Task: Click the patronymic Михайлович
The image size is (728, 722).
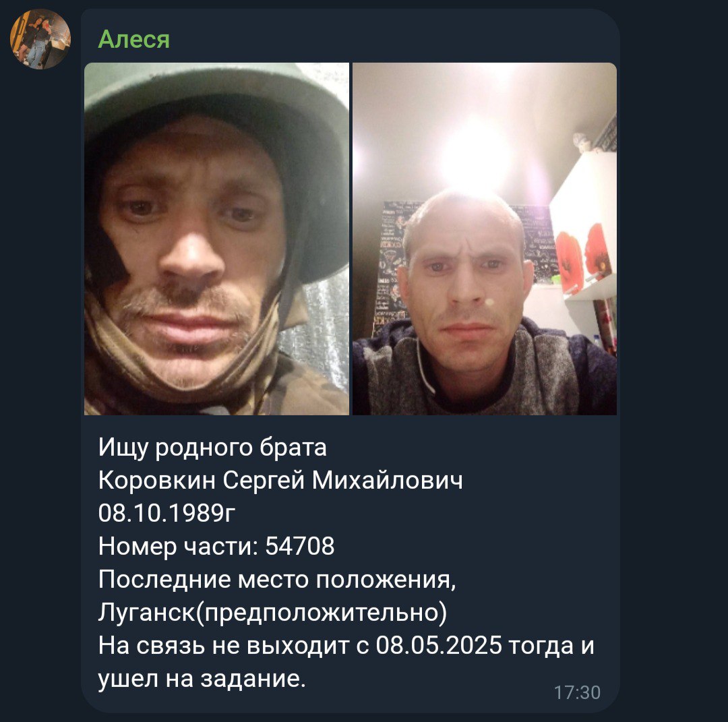Action: 387,480
